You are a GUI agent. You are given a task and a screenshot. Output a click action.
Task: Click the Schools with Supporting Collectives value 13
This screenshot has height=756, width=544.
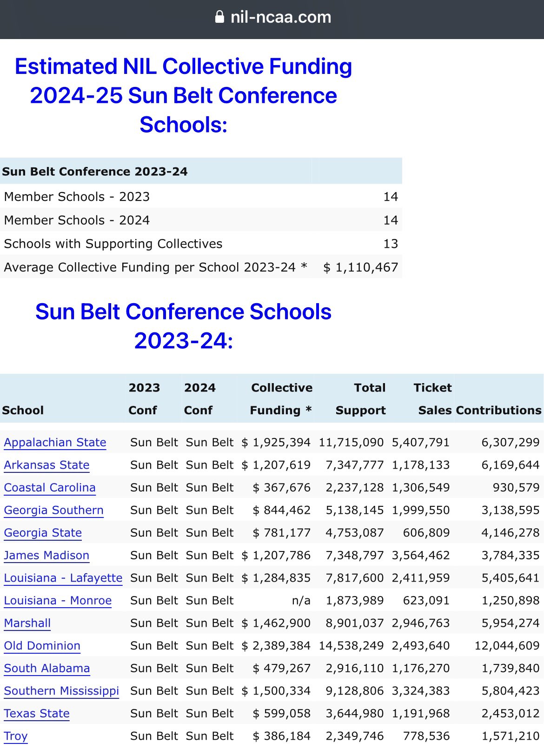pos(391,244)
